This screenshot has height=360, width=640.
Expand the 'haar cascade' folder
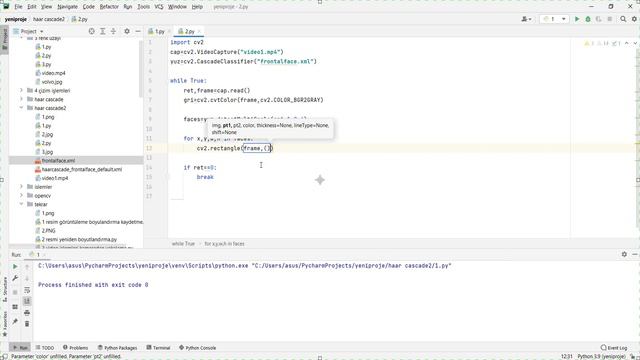pyautogui.click(x=21, y=99)
